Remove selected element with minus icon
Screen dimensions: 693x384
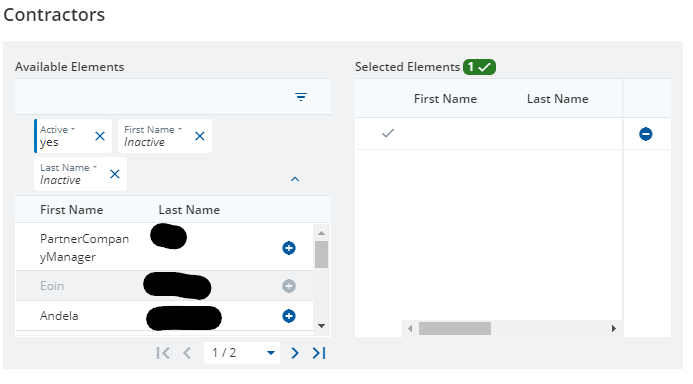point(646,134)
